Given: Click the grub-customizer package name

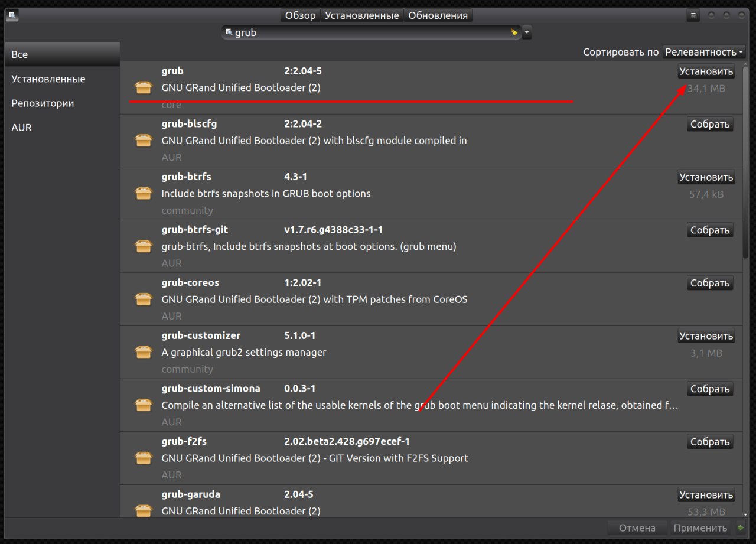Looking at the screenshot, I should pos(201,335).
